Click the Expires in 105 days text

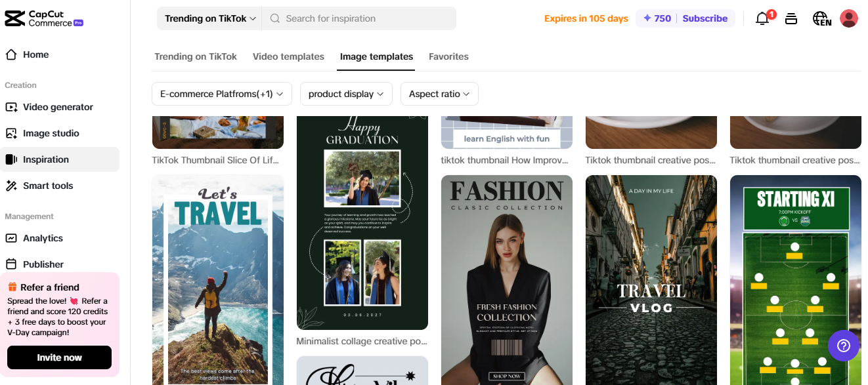[586, 18]
